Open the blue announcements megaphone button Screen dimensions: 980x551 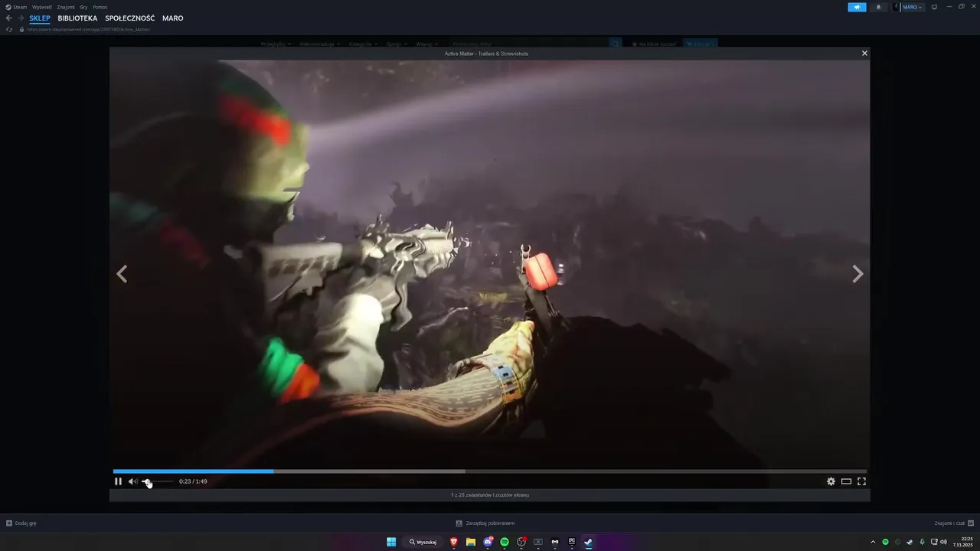pyautogui.click(x=857, y=7)
